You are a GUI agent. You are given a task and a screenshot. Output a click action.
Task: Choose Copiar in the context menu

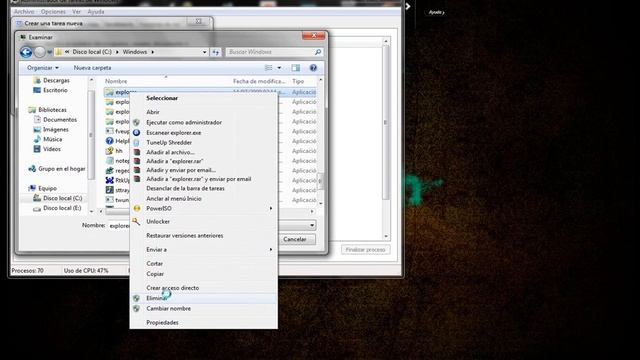tap(155, 274)
